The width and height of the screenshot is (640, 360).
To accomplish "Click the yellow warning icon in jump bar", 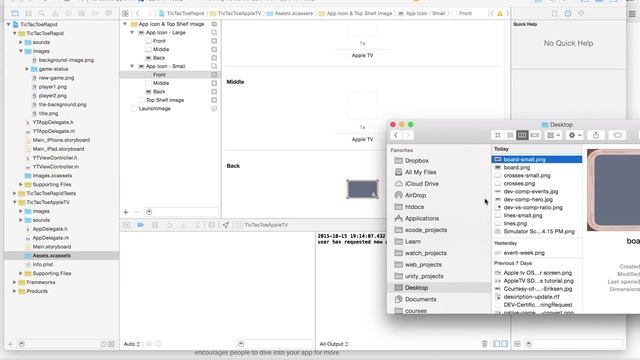I will point(500,13).
